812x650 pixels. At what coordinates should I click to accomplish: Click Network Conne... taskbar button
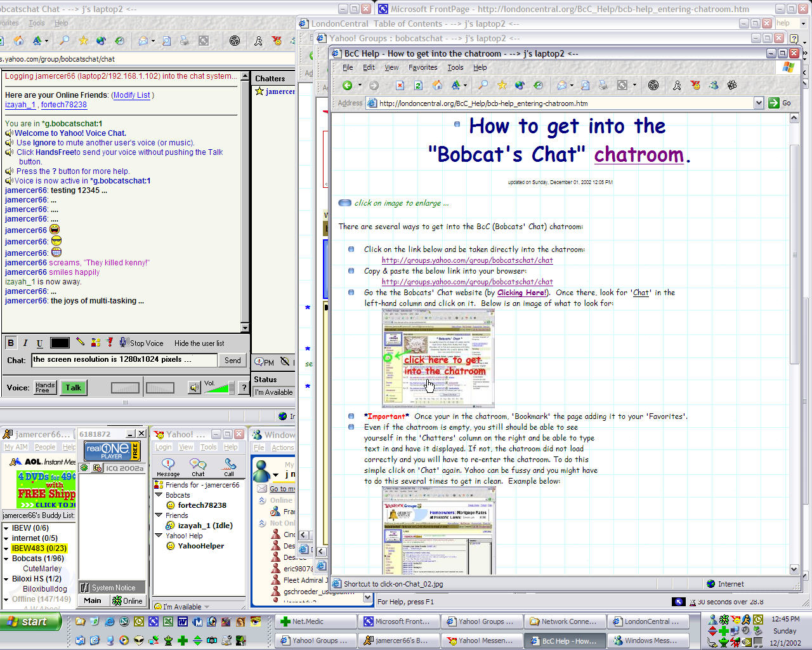coord(564,621)
